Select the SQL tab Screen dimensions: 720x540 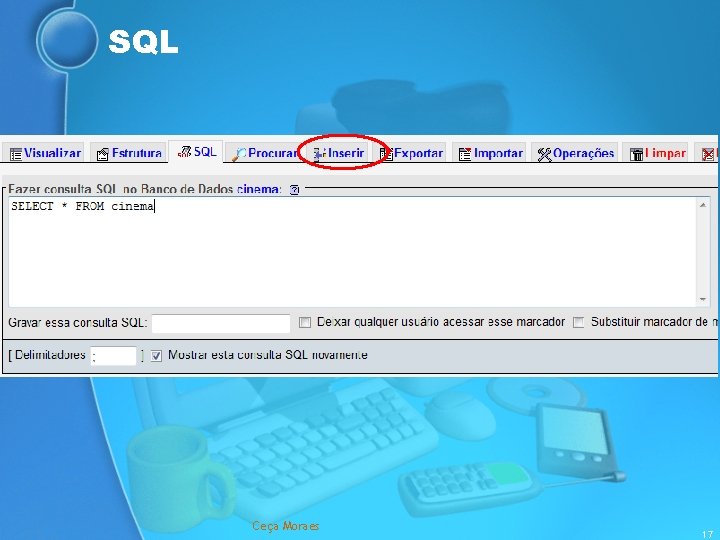(197, 152)
